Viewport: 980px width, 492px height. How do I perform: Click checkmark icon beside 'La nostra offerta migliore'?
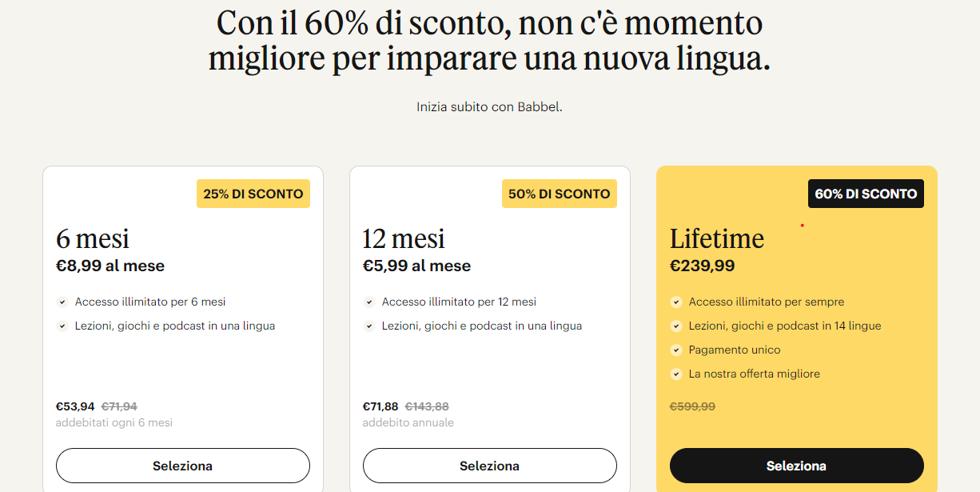(x=676, y=374)
